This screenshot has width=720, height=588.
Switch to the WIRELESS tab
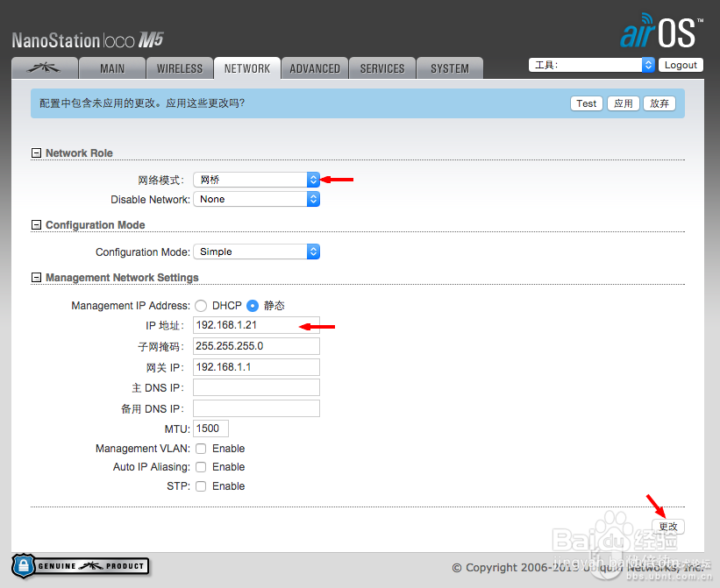tap(180, 68)
